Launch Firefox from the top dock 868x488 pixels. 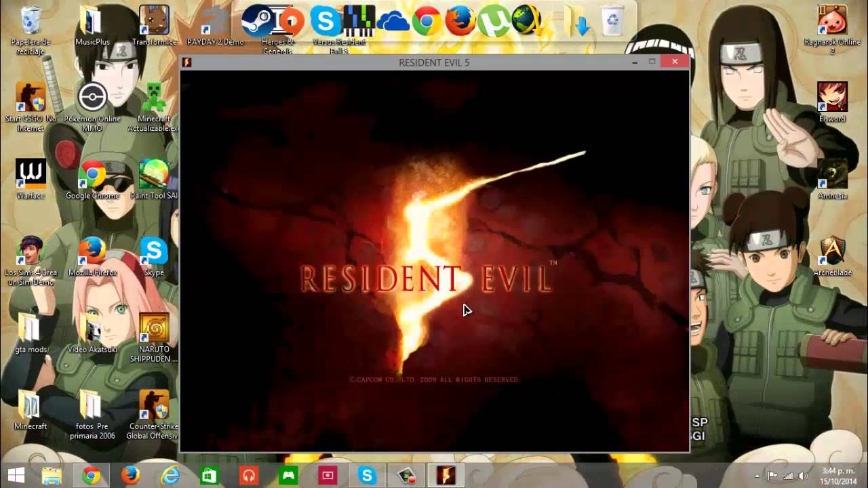point(460,21)
